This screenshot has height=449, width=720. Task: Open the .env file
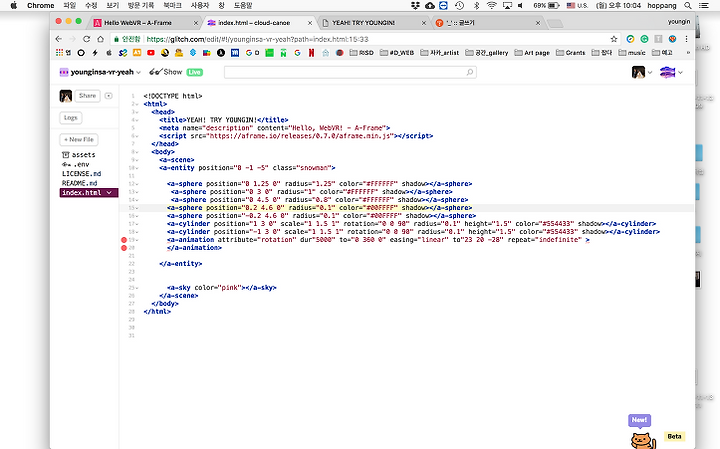[76, 164]
